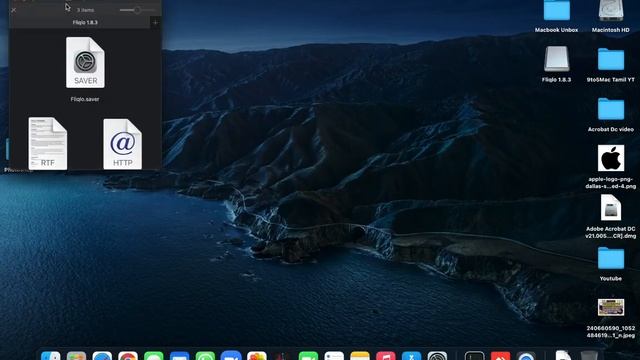Open Notes from the Dock
The height and width of the screenshot is (360, 640).
[360, 356]
